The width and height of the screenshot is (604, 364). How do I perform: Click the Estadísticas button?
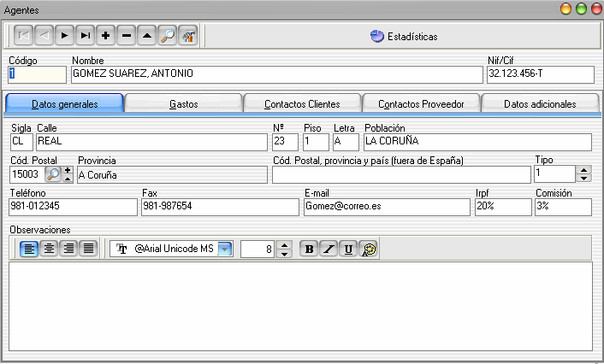[404, 37]
